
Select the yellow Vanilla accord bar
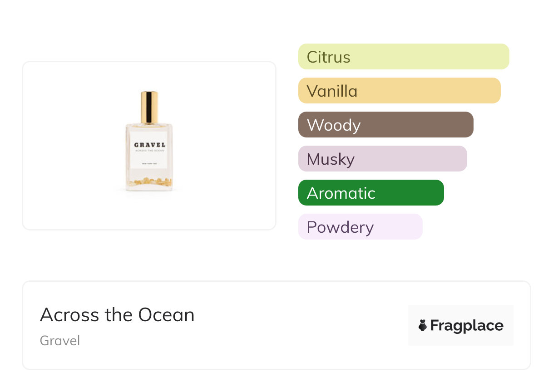[x=399, y=91]
